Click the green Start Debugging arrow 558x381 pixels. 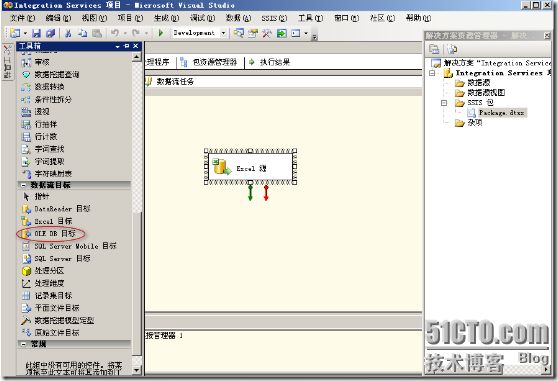click(x=160, y=33)
